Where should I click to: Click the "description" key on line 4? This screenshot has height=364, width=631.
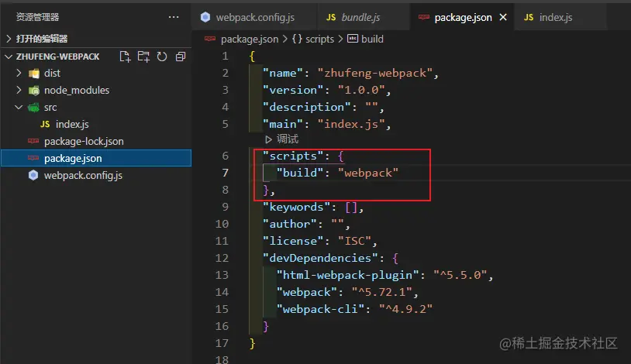[306, 107]
